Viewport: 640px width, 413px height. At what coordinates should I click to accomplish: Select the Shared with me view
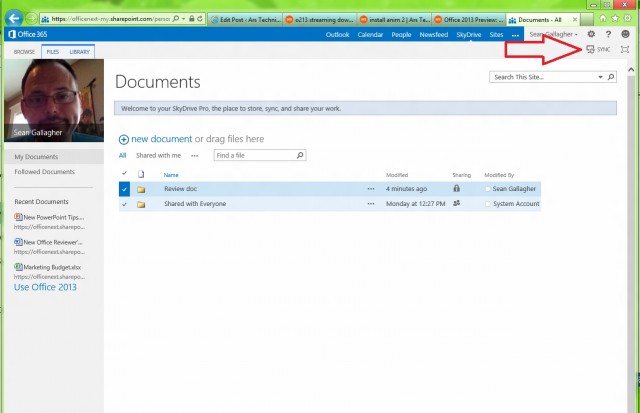pos(158,155)
